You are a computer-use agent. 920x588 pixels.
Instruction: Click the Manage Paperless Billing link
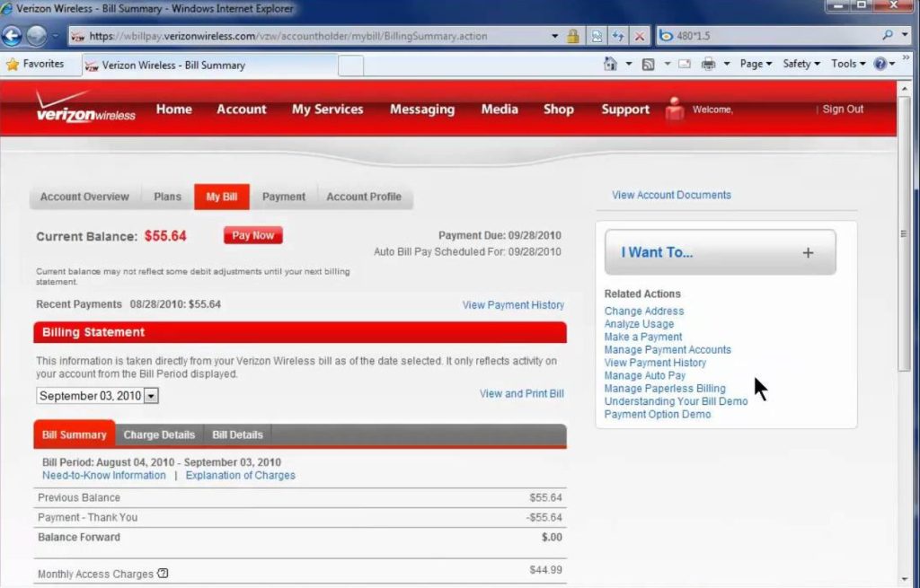tap(664, 389)
